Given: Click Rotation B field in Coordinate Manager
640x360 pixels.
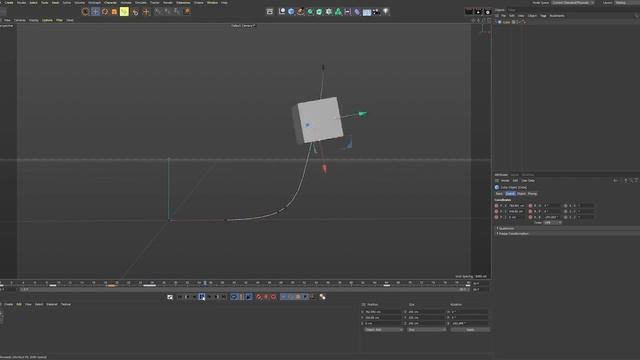Looking at the screenshot, I should (469, 323).
